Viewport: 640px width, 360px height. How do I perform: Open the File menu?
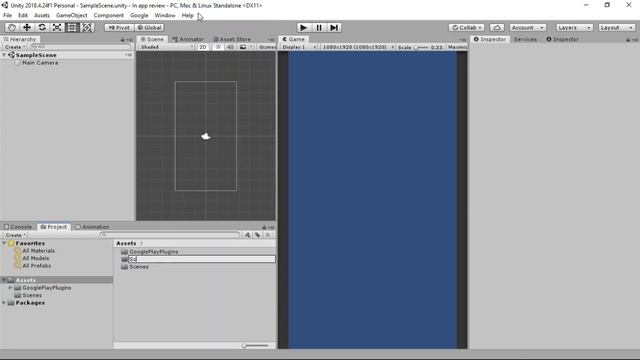tap(7, 16)
